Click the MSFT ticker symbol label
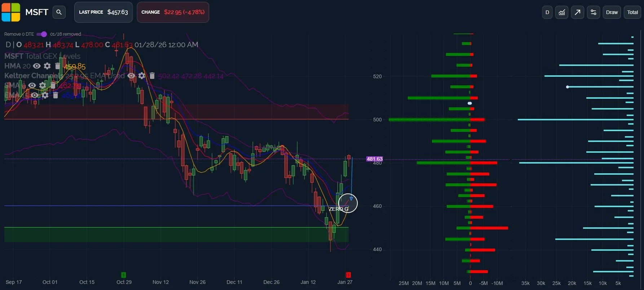 point(37,12)
